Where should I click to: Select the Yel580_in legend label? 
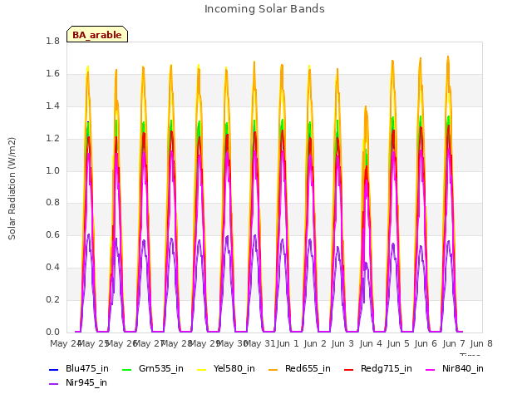(x=234, y=368)
